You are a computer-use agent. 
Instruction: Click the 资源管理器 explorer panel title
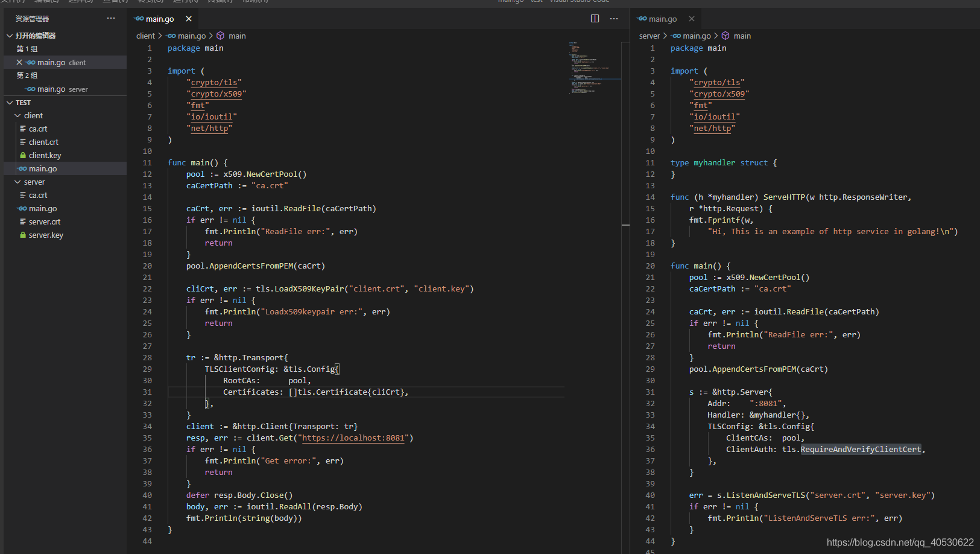(33, 19)
